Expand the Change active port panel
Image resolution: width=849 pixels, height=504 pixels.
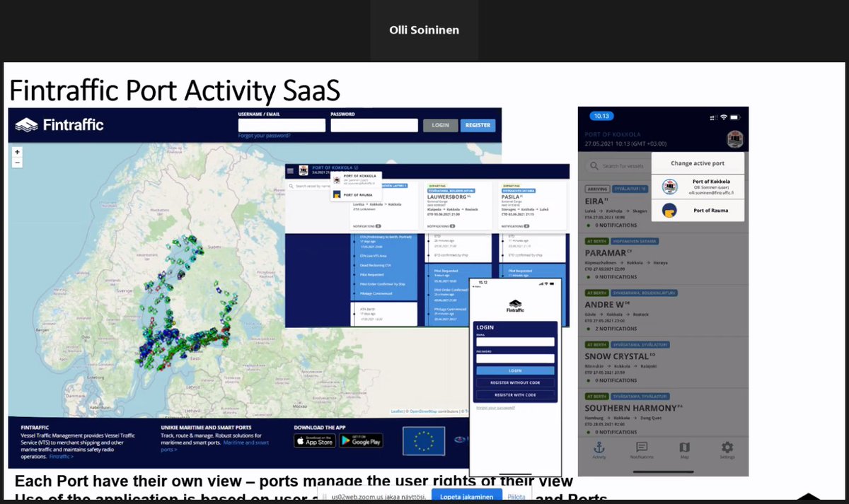(x=698, y=163)
